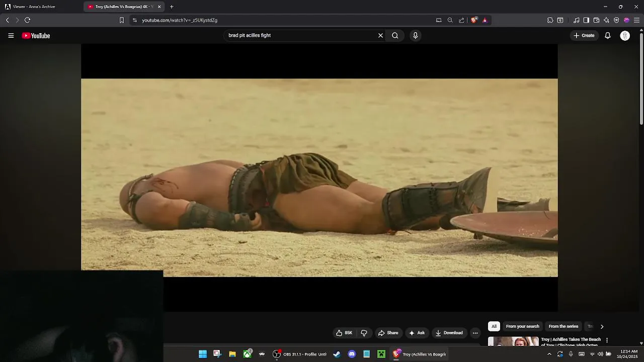This screenshot has height=362, width=644.
Task: Open more actions ellipsis under video
Action: pos(475,333)
